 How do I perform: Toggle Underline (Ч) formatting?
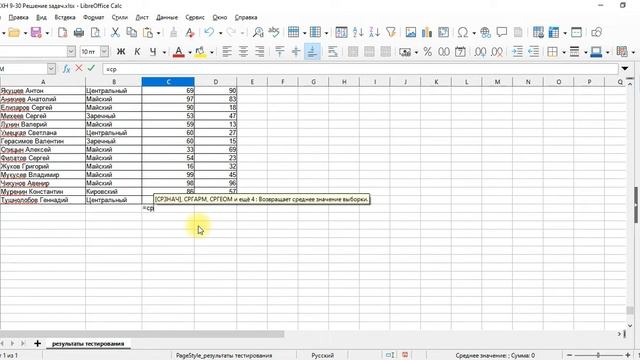click(x=153, y=51)
